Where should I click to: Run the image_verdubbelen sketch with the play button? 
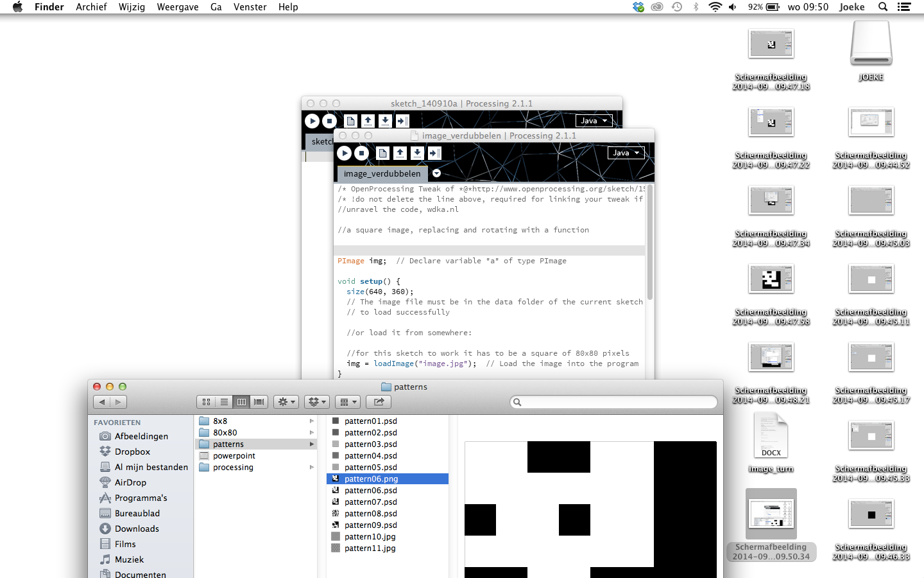(x=344, y=153)
